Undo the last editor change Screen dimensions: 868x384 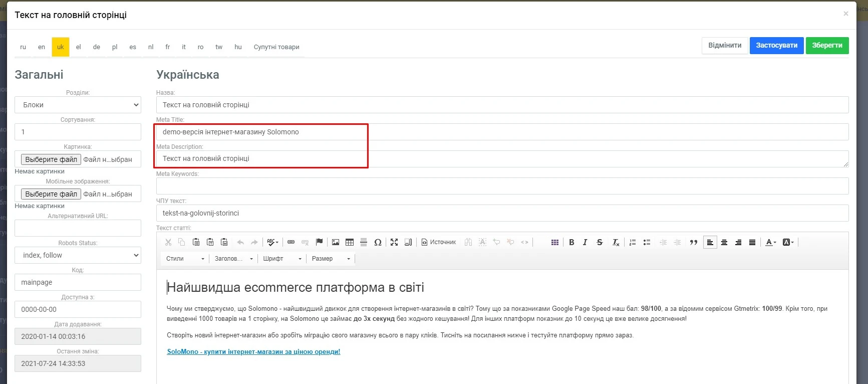240,242
